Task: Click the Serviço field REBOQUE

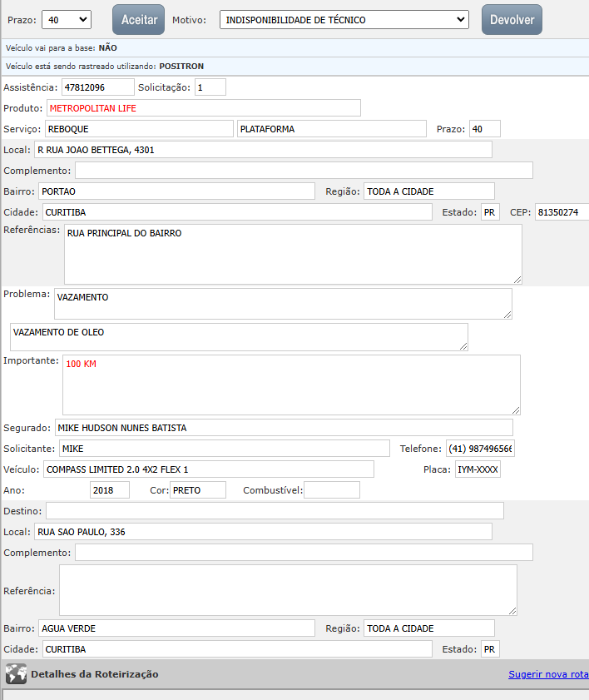Action: tap(139, 129)
